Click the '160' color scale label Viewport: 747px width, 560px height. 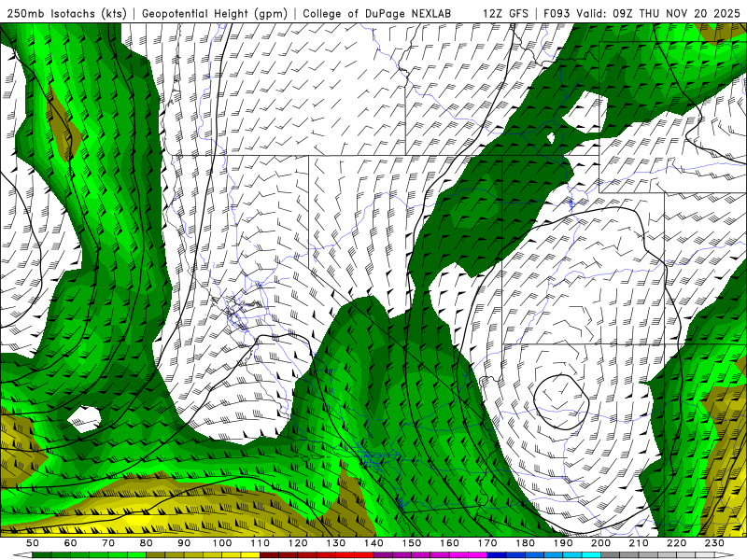coord(449,543)
